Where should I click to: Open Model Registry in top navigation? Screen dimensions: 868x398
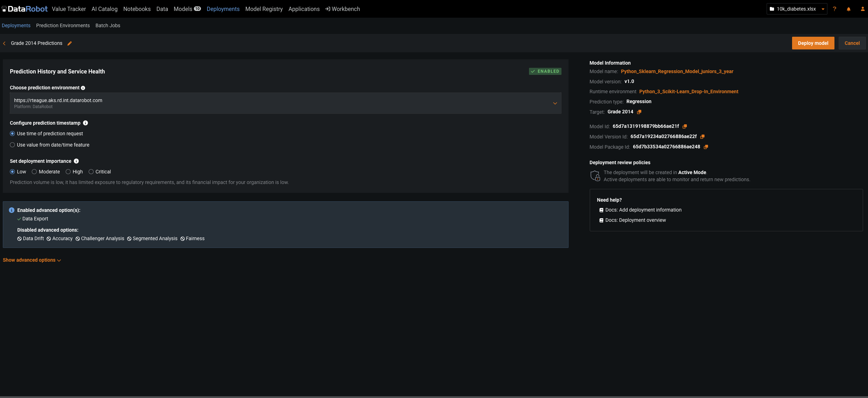coord(264,9)
